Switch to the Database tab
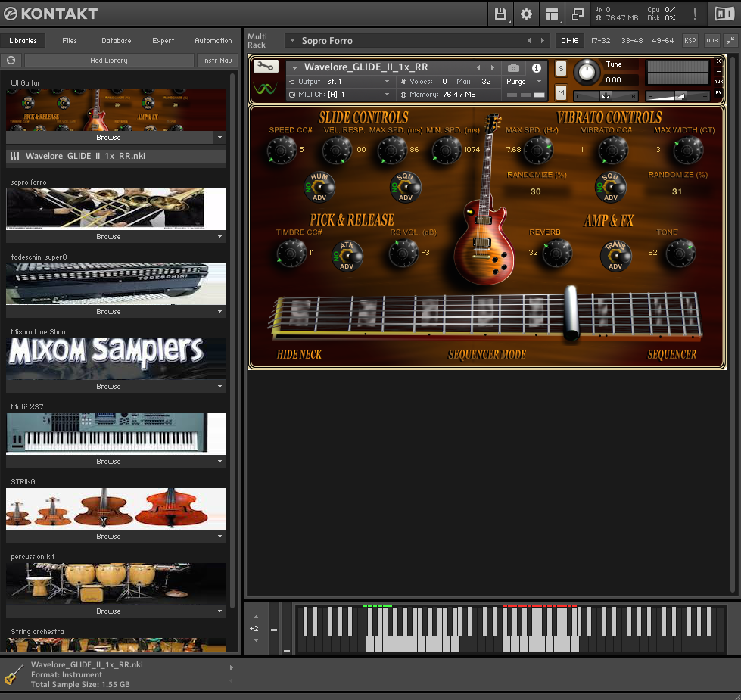Image resolution: width=741 pixels, height=700 pixels. 117,41
